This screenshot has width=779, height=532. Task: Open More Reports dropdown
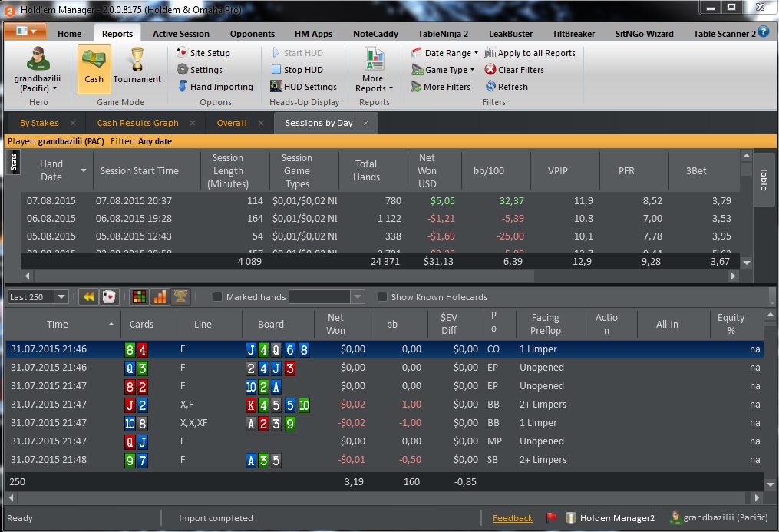(x=374, y=70)
